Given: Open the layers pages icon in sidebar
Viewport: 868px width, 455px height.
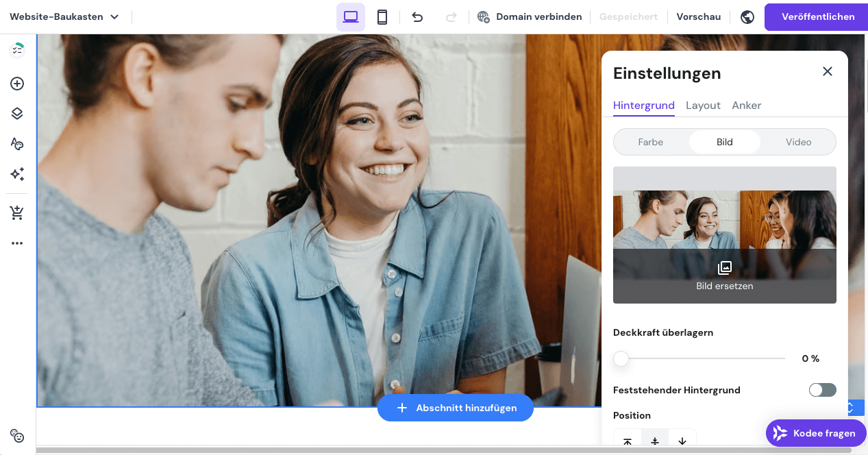Looking at the screenshot, I should click(x=17, y=114).
